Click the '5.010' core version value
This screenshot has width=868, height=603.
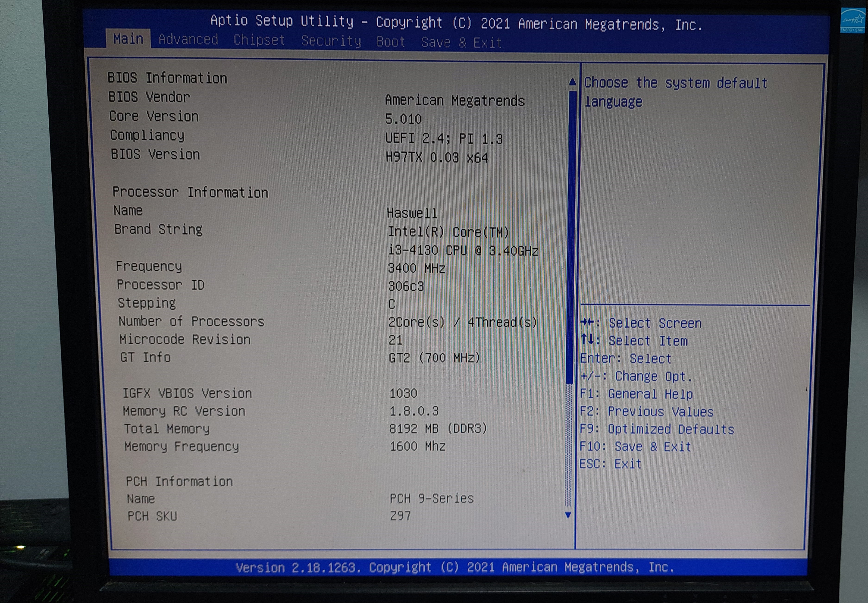click(403, 119)
